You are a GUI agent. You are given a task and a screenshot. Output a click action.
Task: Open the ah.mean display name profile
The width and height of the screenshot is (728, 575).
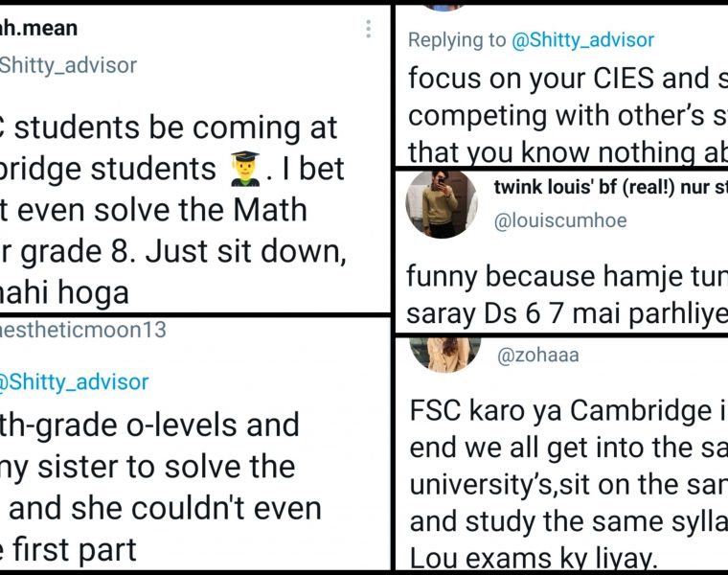[x=38, y=29]
